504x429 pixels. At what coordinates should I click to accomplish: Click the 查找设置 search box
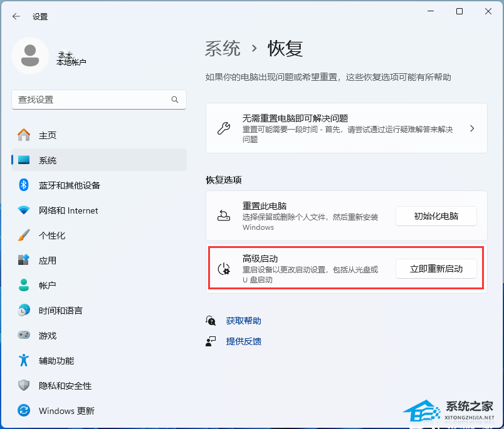[99, 100]
